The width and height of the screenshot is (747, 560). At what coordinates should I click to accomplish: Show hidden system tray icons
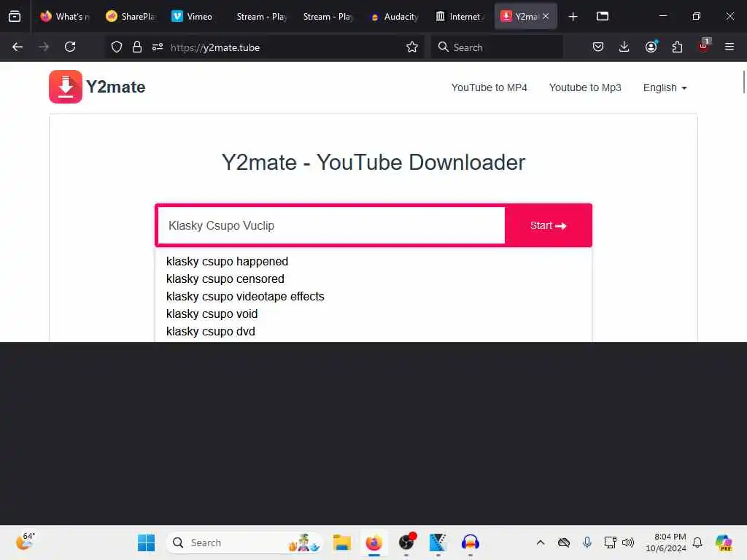point(541,542)
